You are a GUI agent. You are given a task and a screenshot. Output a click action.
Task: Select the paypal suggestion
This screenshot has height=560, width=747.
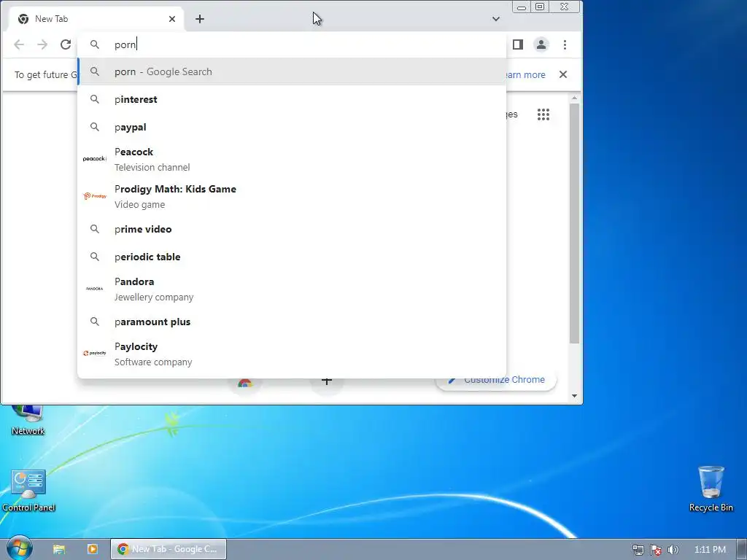tap(292, 127)
